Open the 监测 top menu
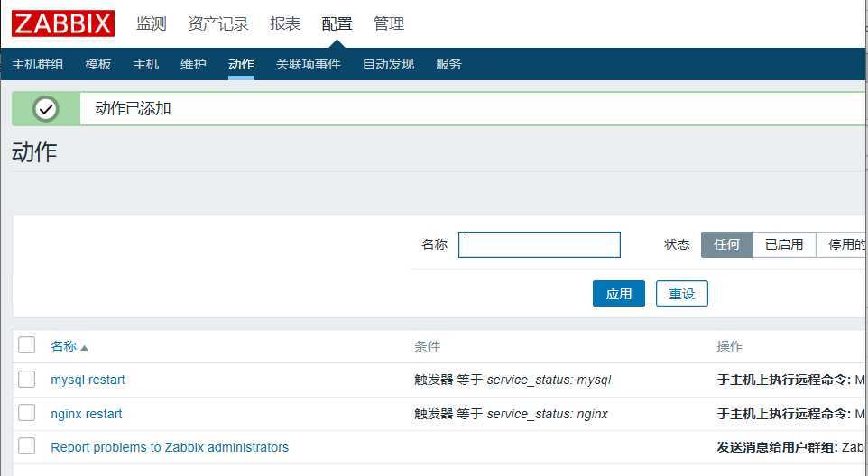The image size is (868, 476). [x=151, y=23]
